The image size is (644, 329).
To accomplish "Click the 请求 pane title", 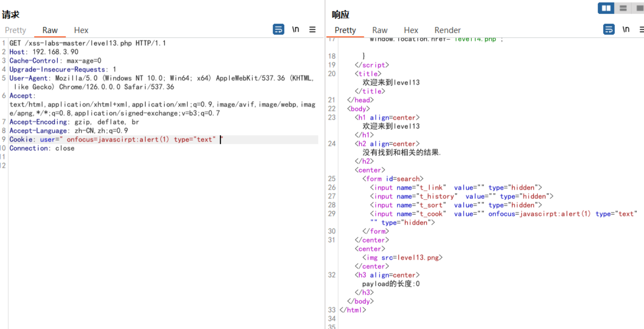I will tap(11, 14).
